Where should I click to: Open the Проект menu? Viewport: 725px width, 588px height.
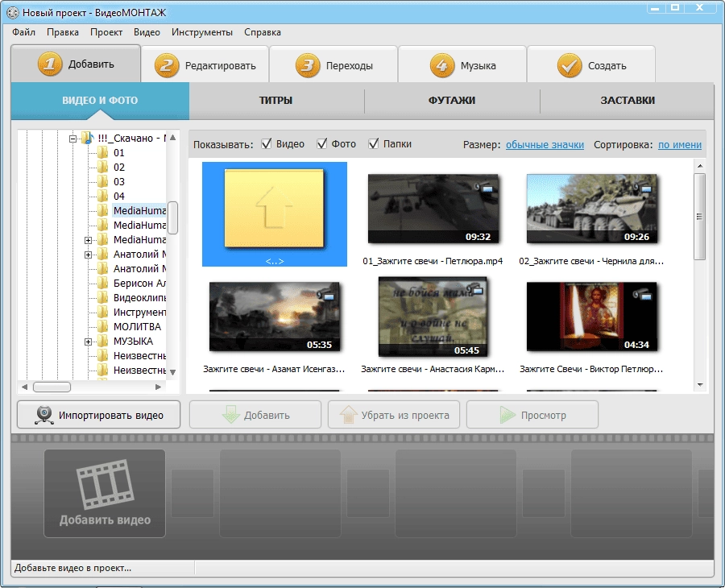pos(106,32)
